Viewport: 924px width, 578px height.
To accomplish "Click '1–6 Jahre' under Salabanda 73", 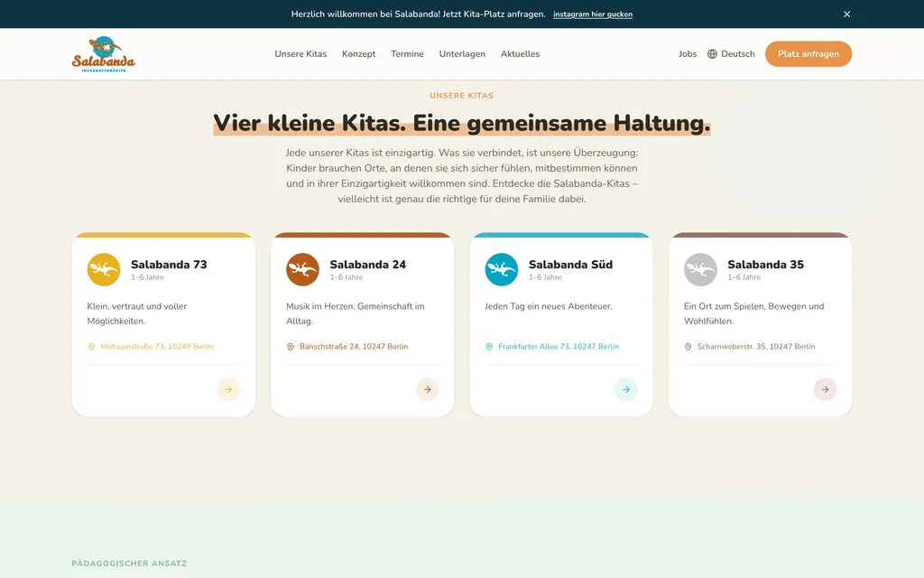I will (147, 277).
